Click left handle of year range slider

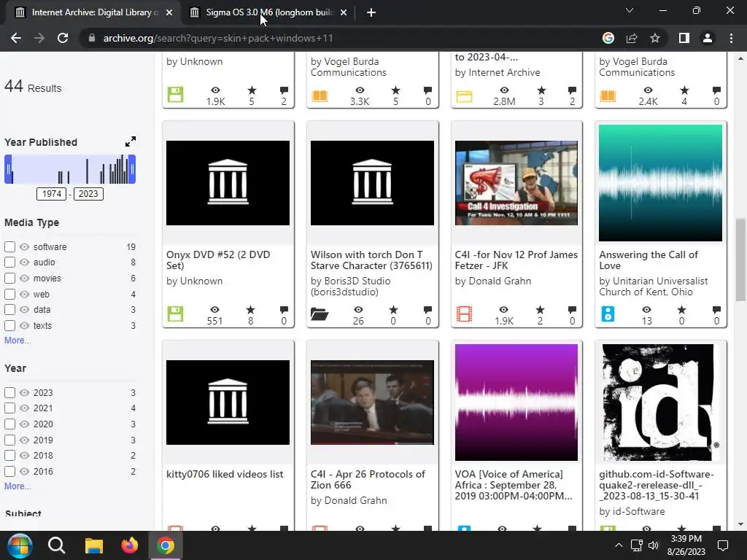[8, 169]
